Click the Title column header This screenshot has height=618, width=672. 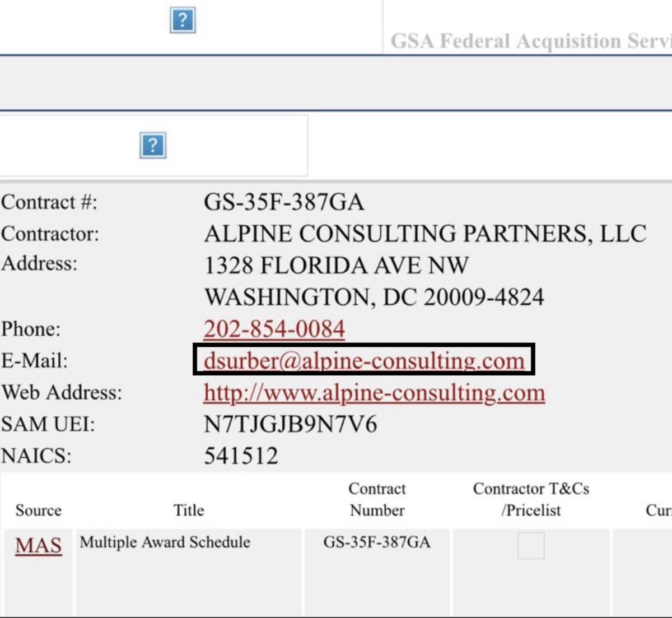[x=189, y=510]
